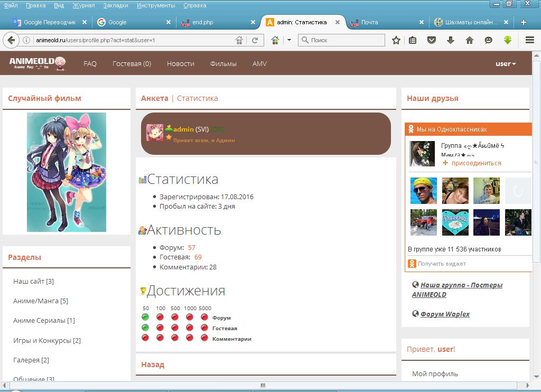Viewport: 541px width, 392px height.
Task: Go to Фильмы in site navigation
Action: [x=223, y=63]
